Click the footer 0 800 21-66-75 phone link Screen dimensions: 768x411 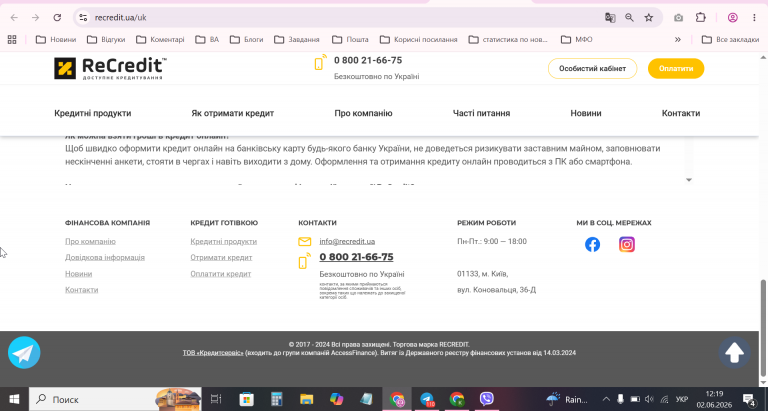click(356, 257)
